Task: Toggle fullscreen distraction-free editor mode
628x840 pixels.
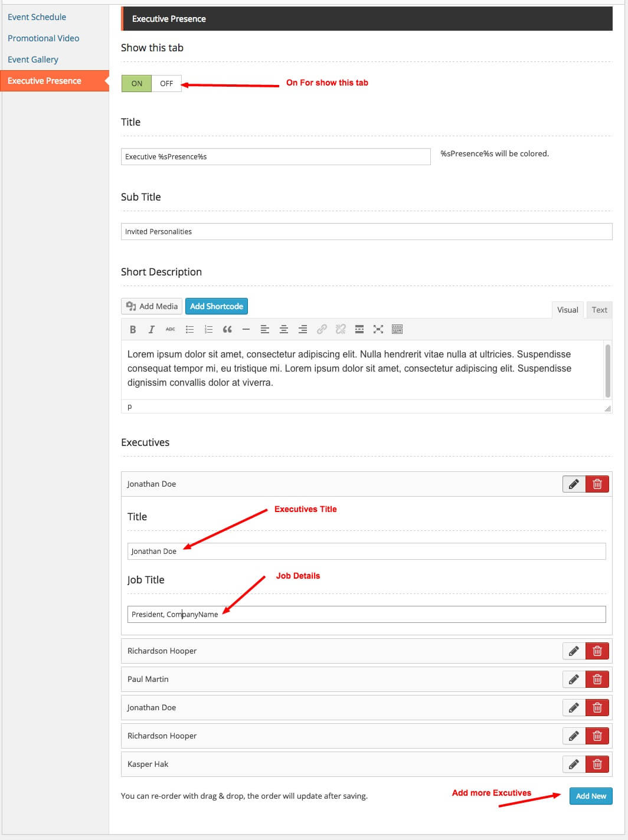Action: pyautogui.click(x=378, y=330)
